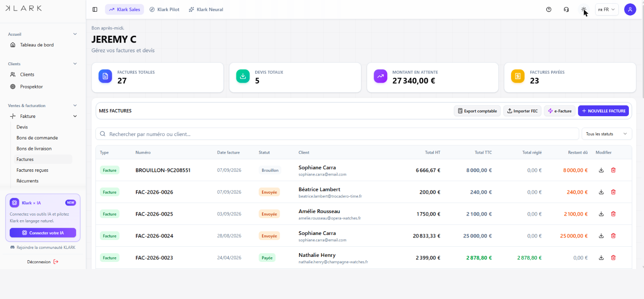Download invoice FAC-2026-0024

point(601,236)
